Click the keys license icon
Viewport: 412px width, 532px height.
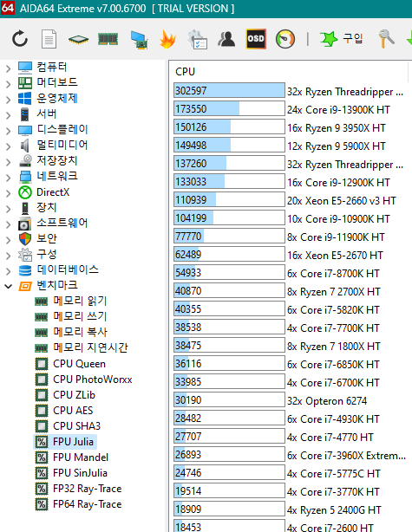pos(386,39)
